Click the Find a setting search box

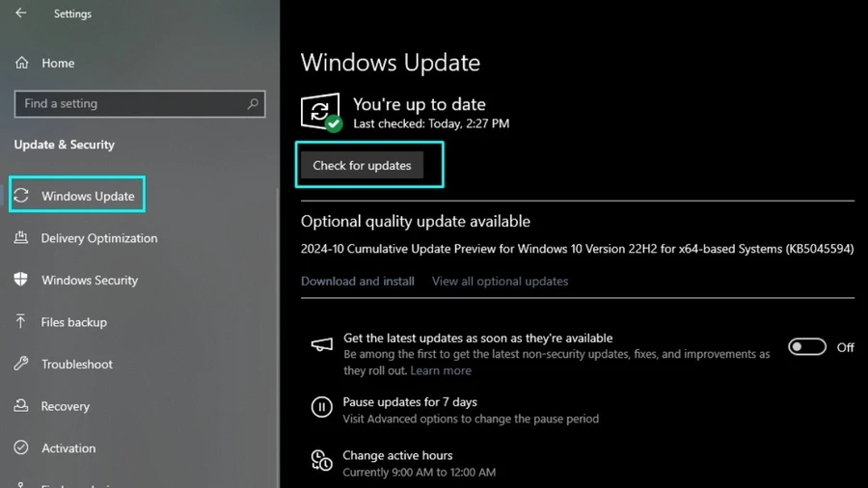(140, 103)
